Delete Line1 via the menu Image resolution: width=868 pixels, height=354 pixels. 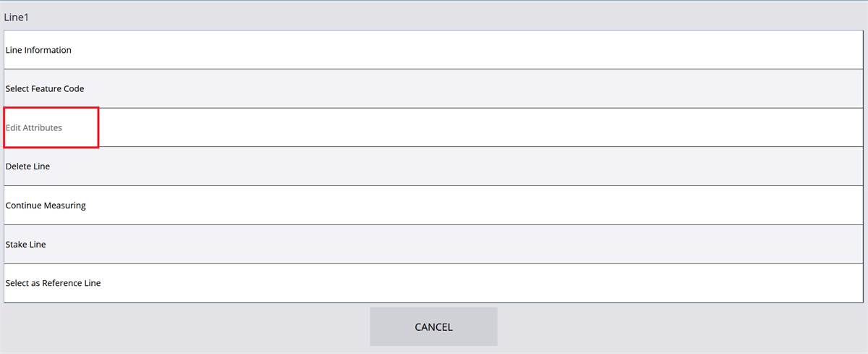[x=433, y=167]
